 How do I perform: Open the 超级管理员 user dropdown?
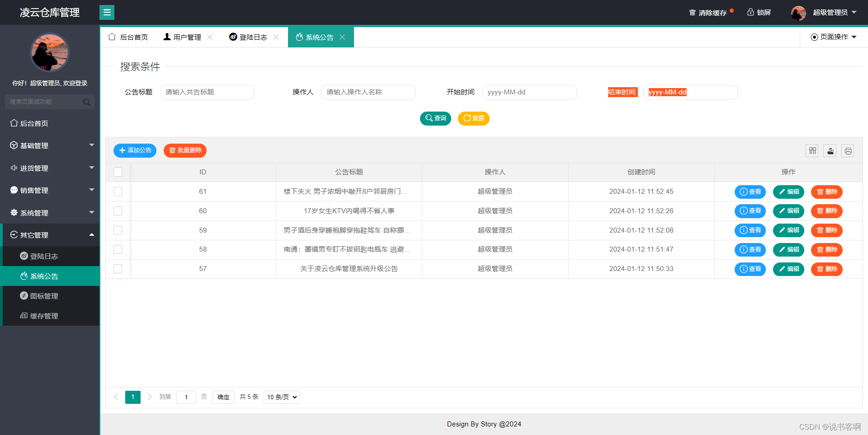[x=835, y=13]
